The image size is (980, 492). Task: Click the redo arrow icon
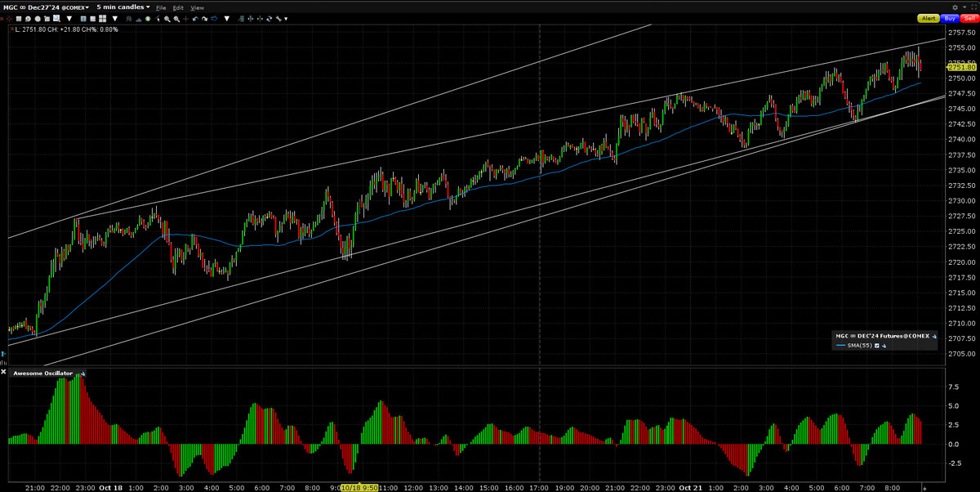pyautogui.click(x=203, y=18)
